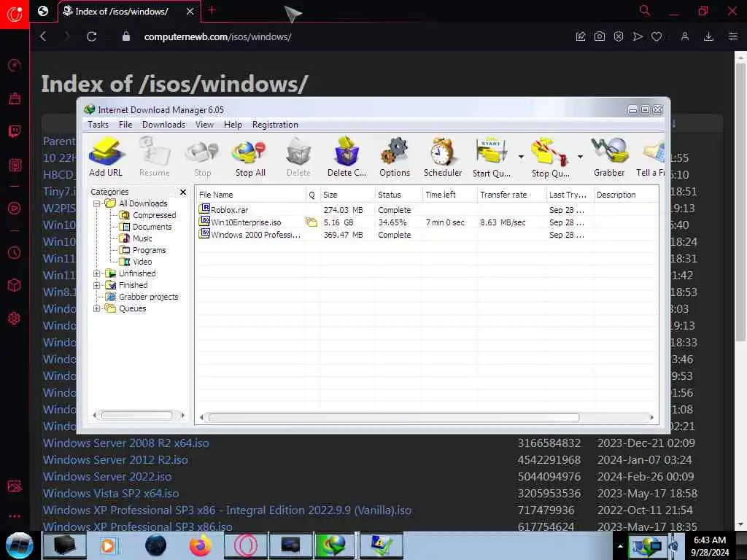747x560 pixels.
Task: Expand the Finished category node
Action: click(x=97, y=285)
